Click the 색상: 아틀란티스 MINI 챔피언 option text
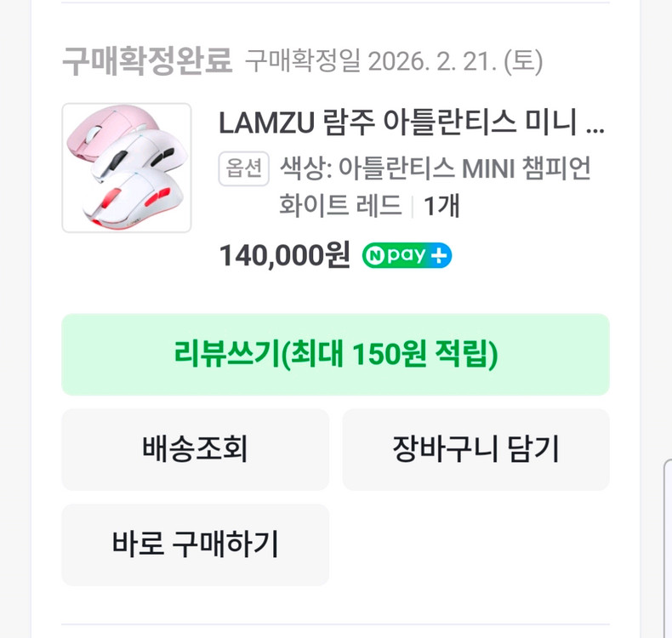Viewport: 672px width, 638px height. [435, 168]
